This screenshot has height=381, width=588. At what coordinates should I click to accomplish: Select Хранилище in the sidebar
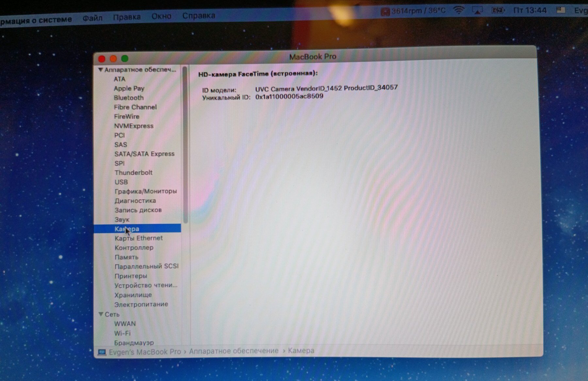point(133,295)
